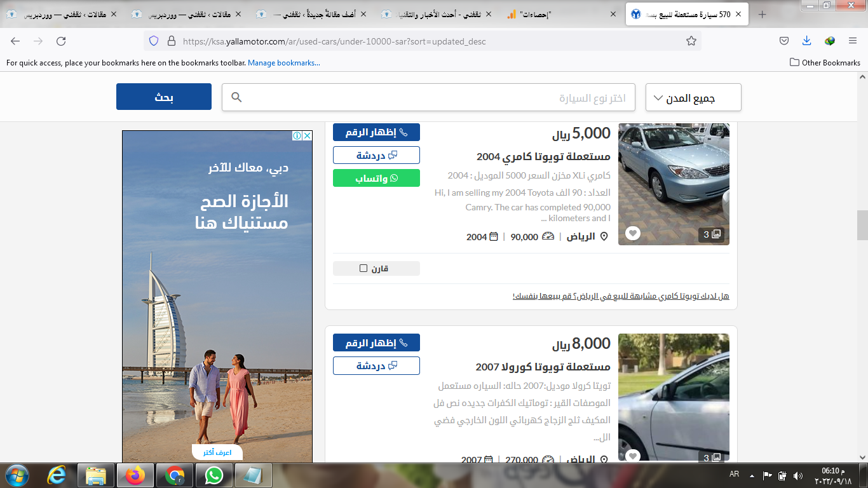
Task: Click the AR language indicator in taskbar
Action: (x=734, y=475)
